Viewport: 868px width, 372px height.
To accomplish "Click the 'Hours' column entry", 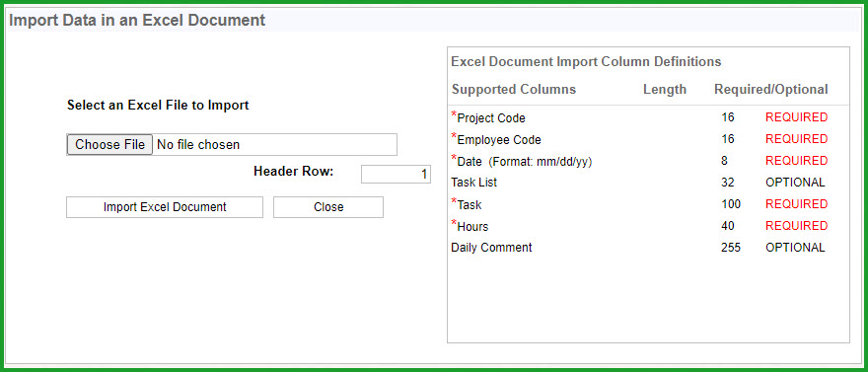I will 470,226.
